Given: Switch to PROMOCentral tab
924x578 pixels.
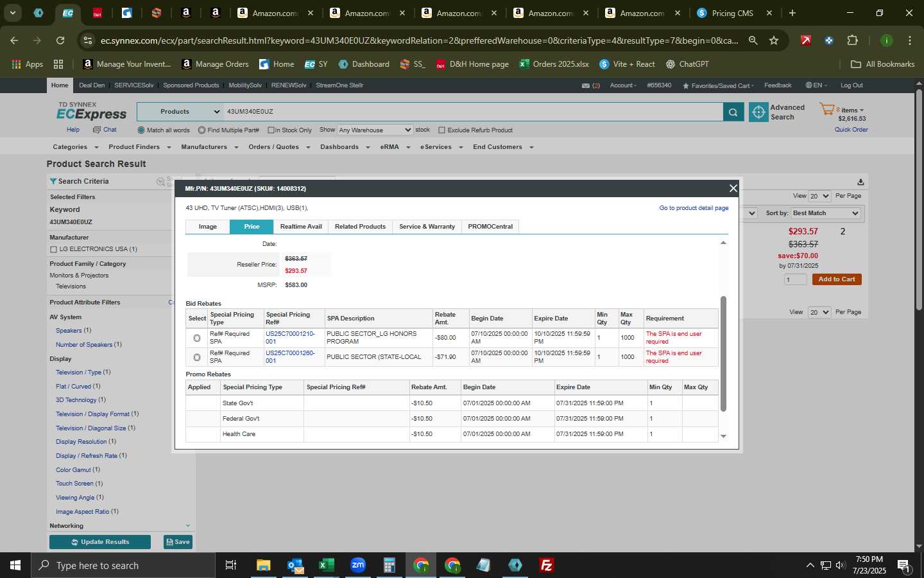Looking at the screenshot, I should (490, 227).
